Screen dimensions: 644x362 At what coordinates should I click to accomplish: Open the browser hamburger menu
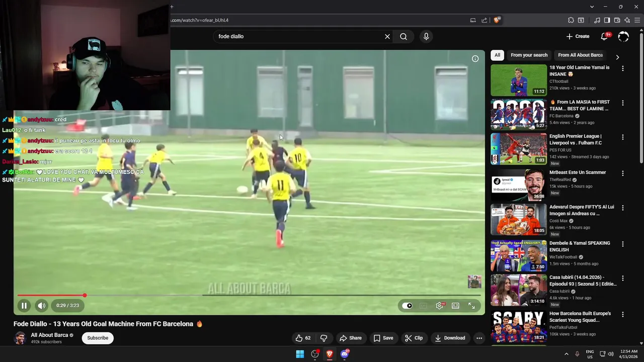(x=637, y=20)
